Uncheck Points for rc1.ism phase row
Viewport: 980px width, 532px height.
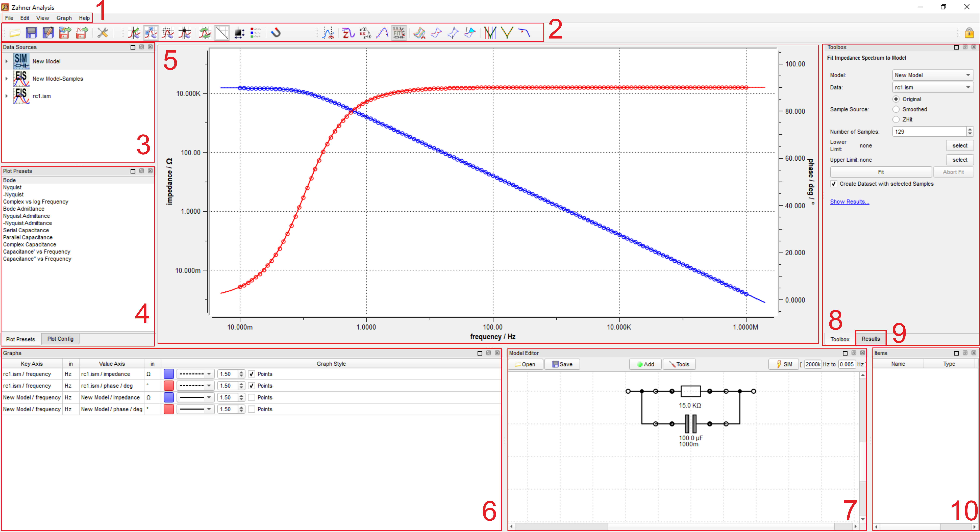click(x=251, y=386)
